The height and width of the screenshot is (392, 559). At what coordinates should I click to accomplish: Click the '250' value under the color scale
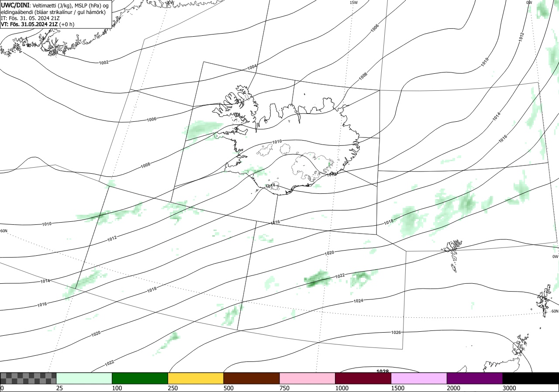(x=173, y=388)
